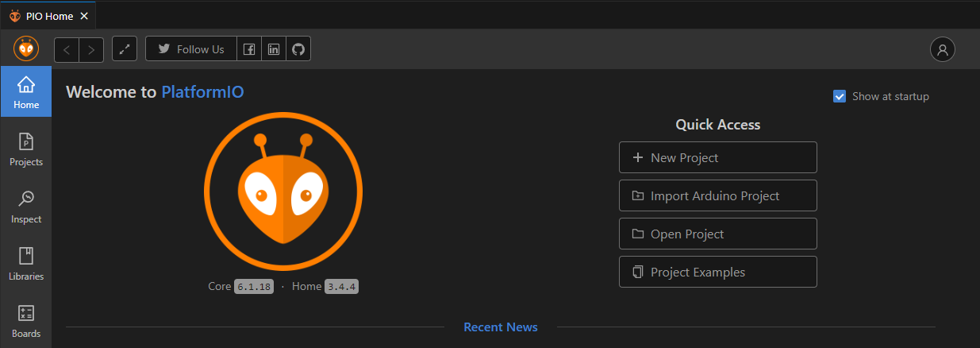Click the PlatformIO link in welcome heading
The width and height of the screenshot is (980, 348).
pyautogui.click(x=202, y=91)
